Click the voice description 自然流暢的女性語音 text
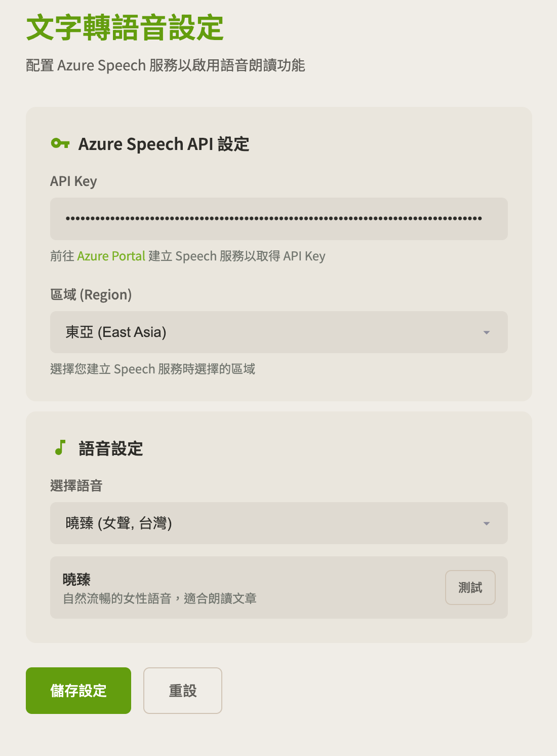Screen dimensions: 557x756 pyautogui.click(x=160, y=599)
